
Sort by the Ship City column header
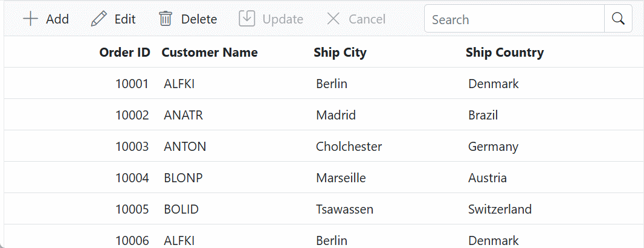coord(340,52)
